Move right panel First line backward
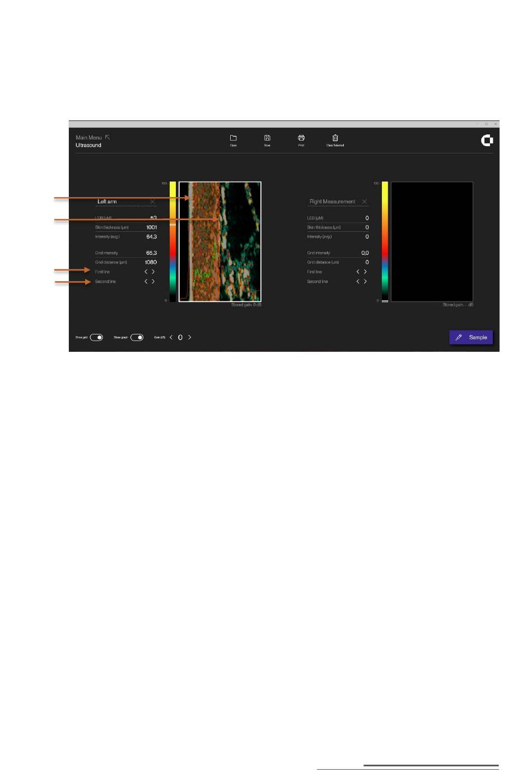The height and width of the screenshot is (777, 532). (358, 272)
